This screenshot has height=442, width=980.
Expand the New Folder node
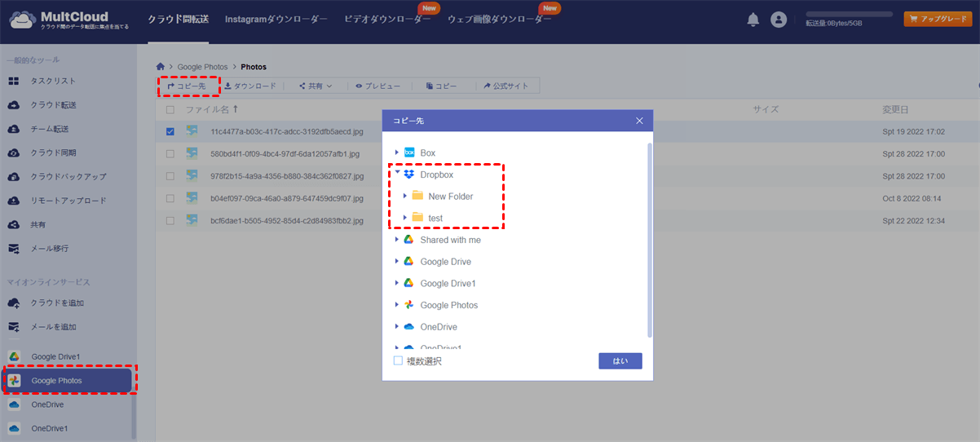tap(405, 196)
